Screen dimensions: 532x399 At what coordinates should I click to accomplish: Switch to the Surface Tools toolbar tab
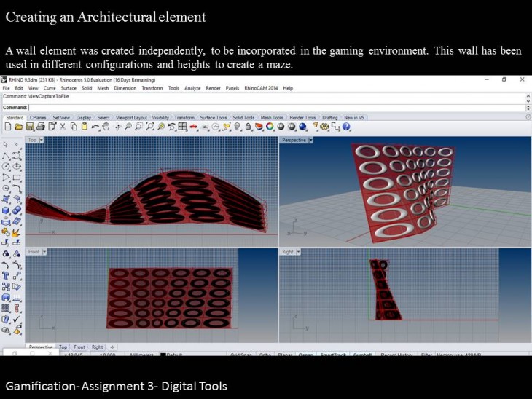(x=214, y=117)
